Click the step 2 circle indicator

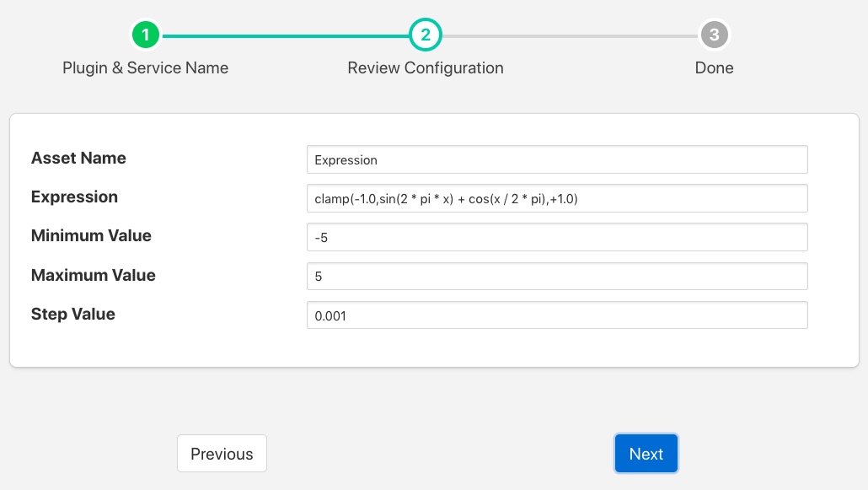click(x=426, y=35)
